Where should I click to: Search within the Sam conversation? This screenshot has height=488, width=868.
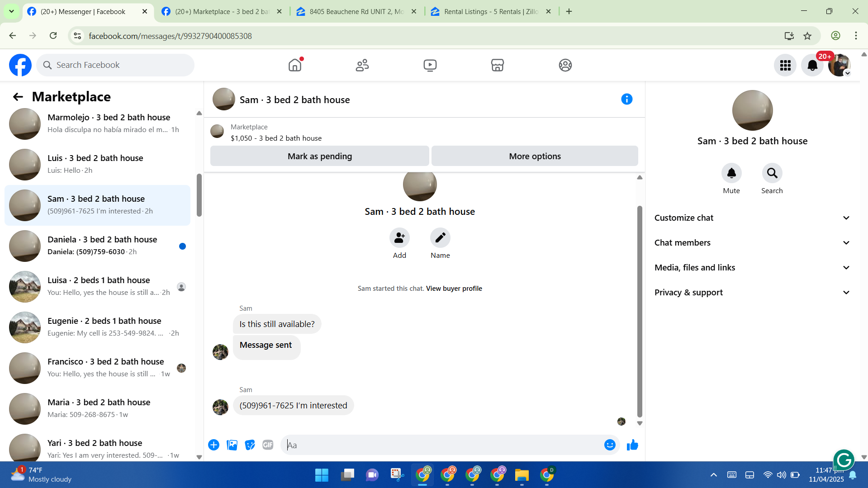(772, 173)
